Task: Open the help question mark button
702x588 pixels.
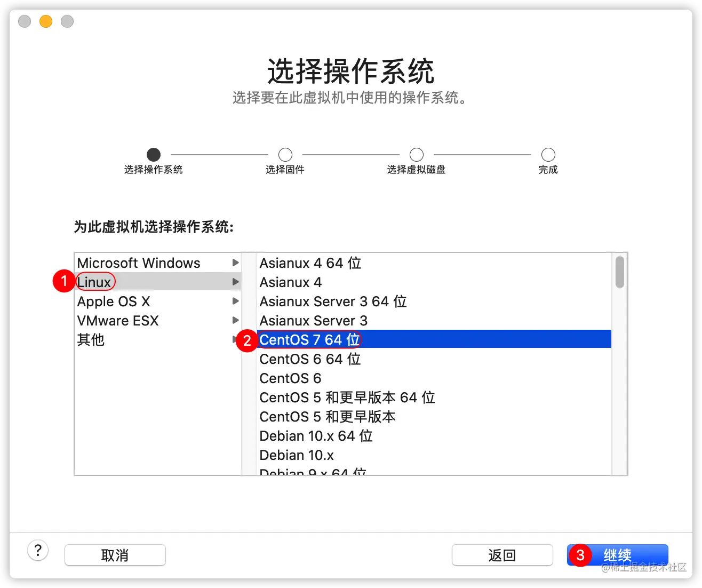Action: pyautogui.click(x=38, y=550)
